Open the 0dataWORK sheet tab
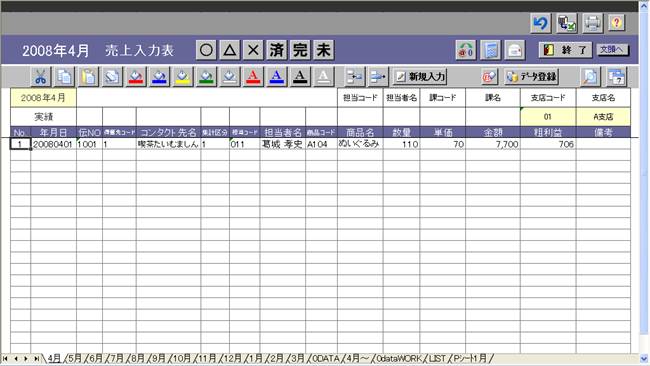Screen dimensions: 650x366 coord(399,359)
